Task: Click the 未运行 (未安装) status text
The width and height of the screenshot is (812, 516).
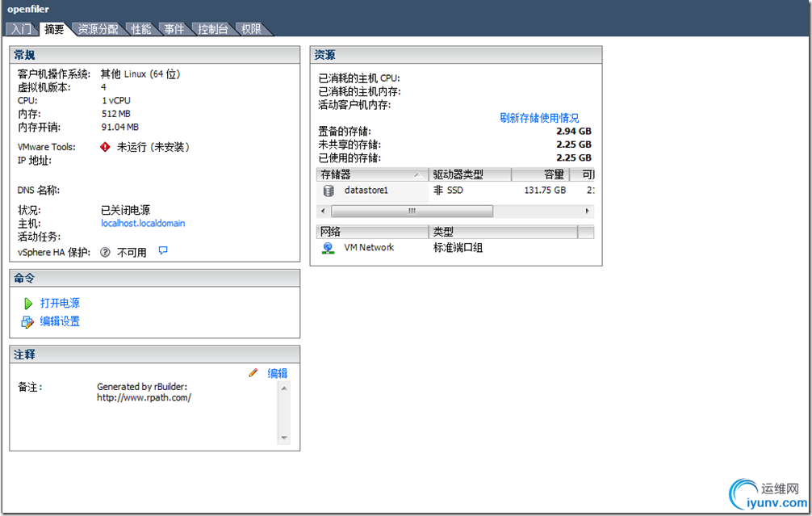Action: click(x=153, y=147)
